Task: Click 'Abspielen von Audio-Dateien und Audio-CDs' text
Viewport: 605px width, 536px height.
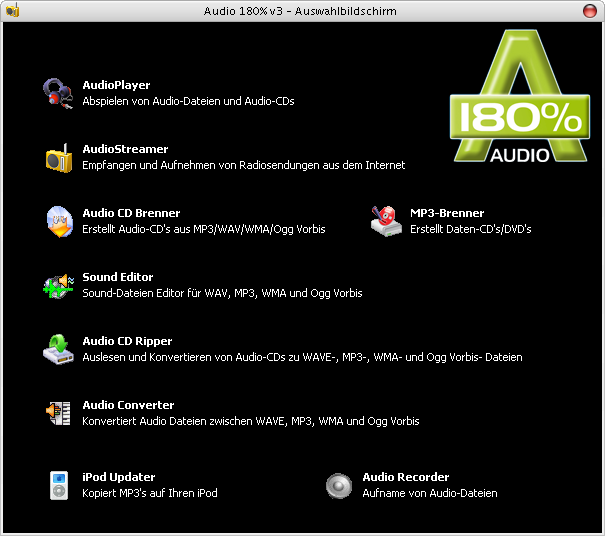Action: point(188,101)
